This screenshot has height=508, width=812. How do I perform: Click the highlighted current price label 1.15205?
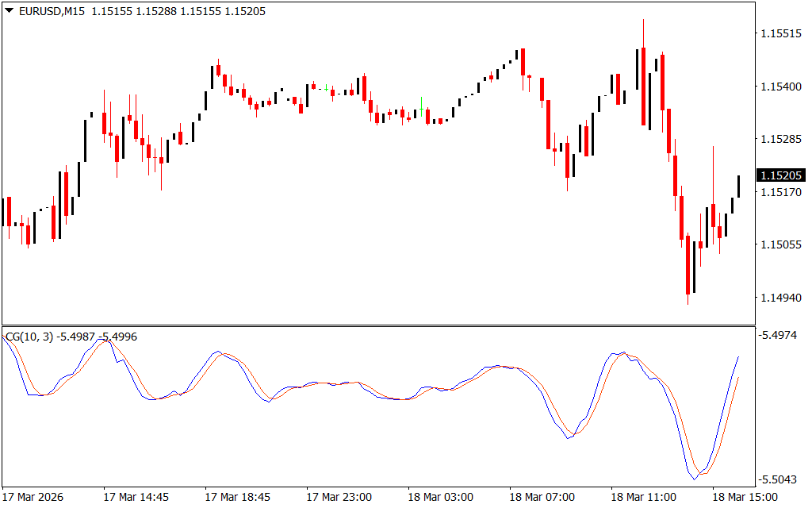(x=782, y=175)
